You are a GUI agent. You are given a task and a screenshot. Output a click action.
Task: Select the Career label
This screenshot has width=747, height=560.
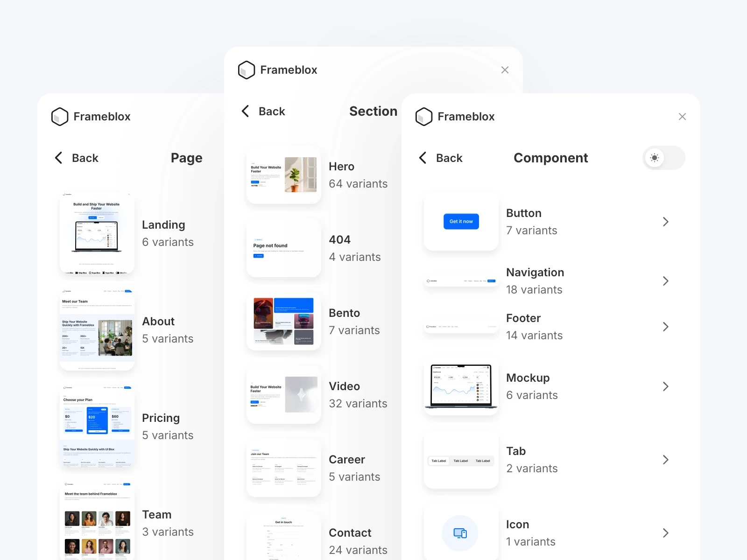click(347, 460)
